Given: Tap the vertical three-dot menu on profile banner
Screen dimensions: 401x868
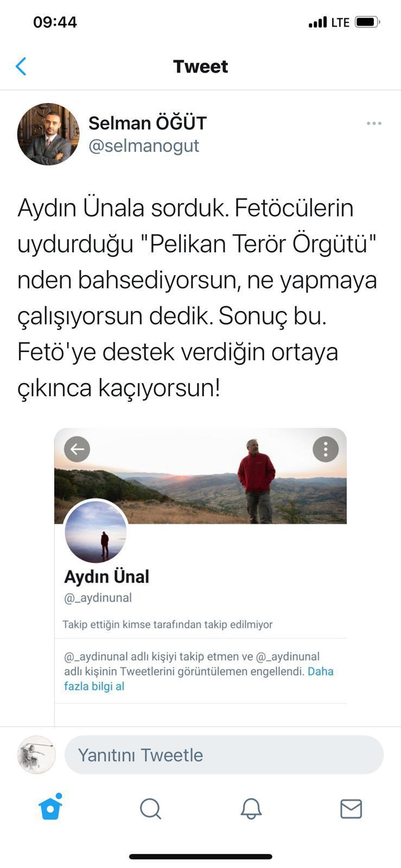Looking at the screenshot, I should point(326,449).
